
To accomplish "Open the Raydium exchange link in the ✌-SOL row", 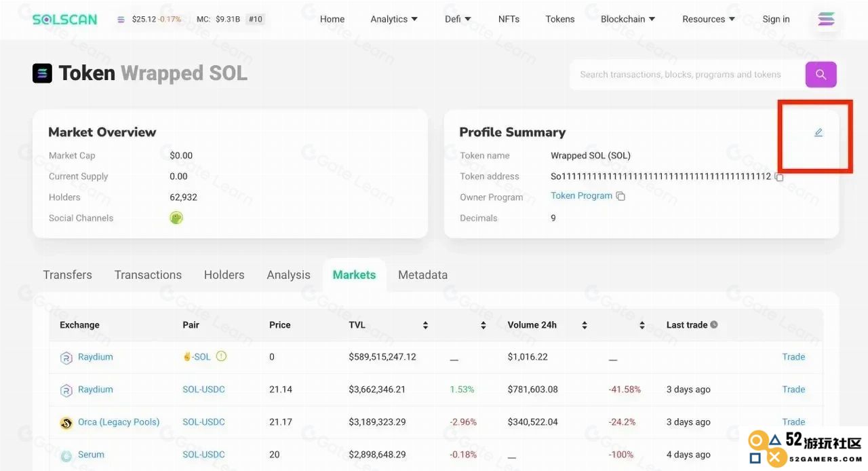I will point(96,357).
